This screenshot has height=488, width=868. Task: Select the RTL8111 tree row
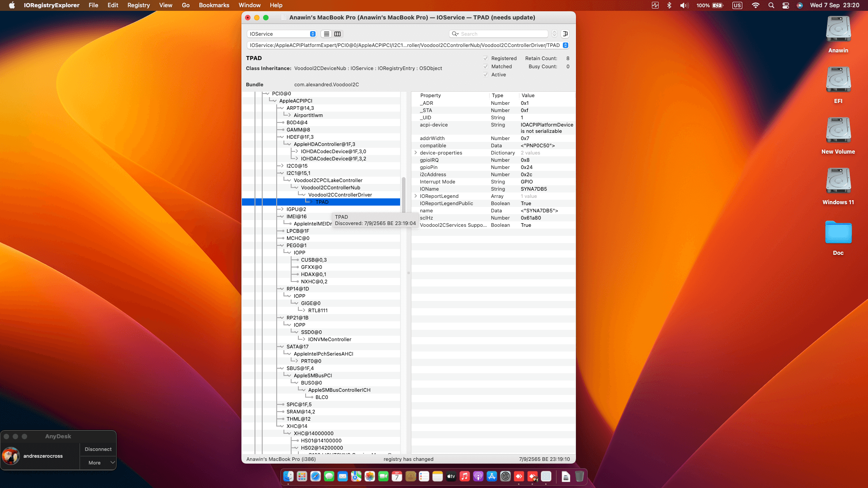tap(318, 310)
